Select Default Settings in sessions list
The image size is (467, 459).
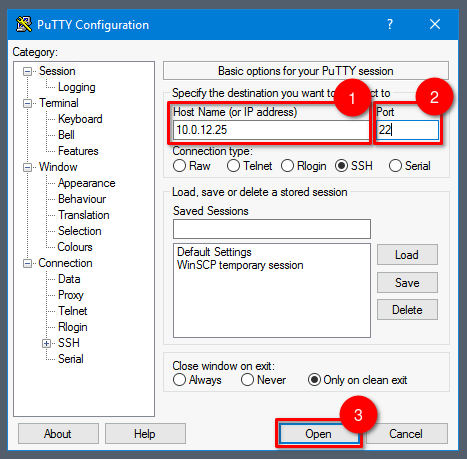pyautogui.click(x=214, y=252)
